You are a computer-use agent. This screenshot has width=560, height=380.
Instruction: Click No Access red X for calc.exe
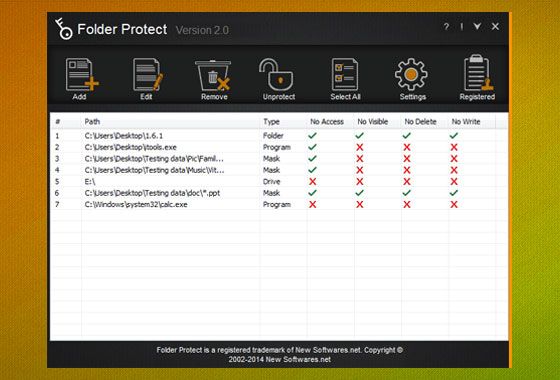(312, 204)
